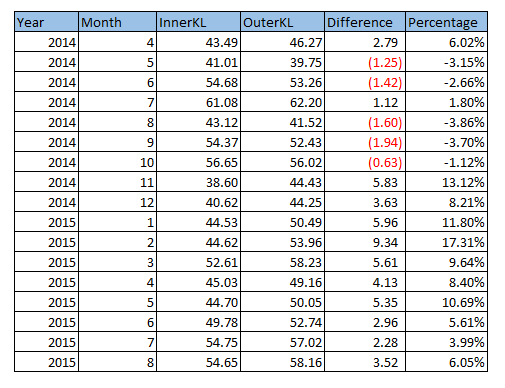This screenshot has height=388, width=505.
Task: Select the red (1.94) difference cell
Action: coord(365,142)
